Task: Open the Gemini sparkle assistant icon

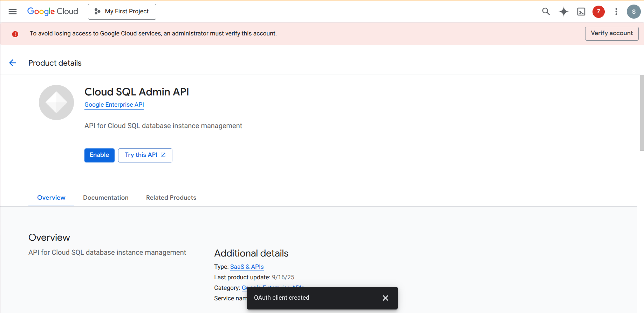Action: (x=563, y=12)
